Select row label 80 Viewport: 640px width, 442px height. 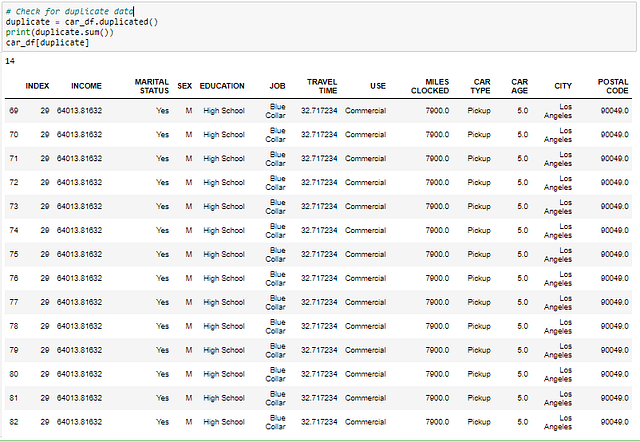[x=13, y=374]
